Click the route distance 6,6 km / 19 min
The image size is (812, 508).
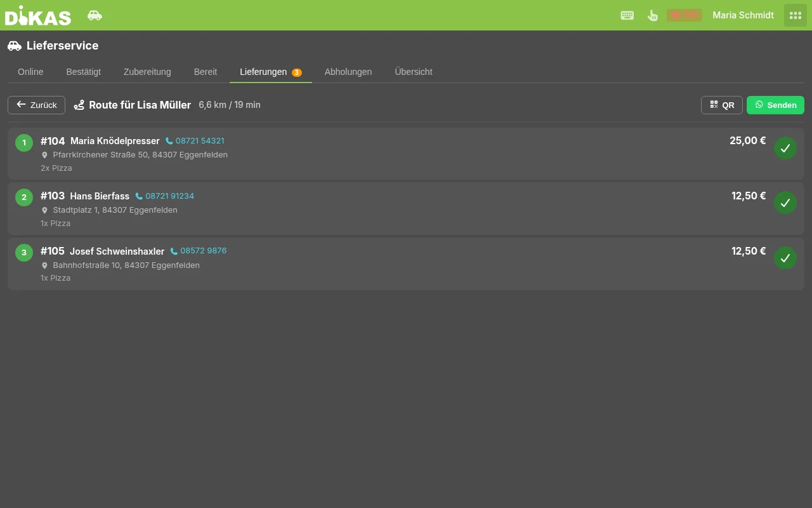pos(230,105)
